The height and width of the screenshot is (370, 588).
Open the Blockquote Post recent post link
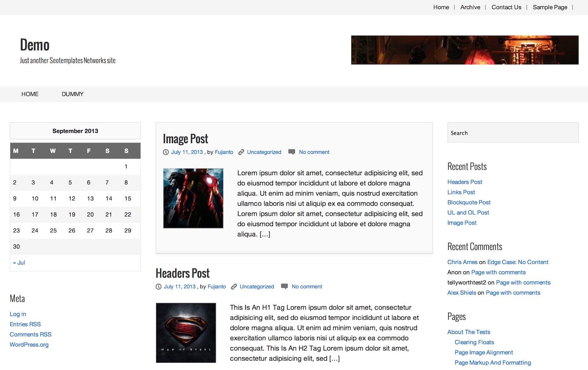coord(469,203)
